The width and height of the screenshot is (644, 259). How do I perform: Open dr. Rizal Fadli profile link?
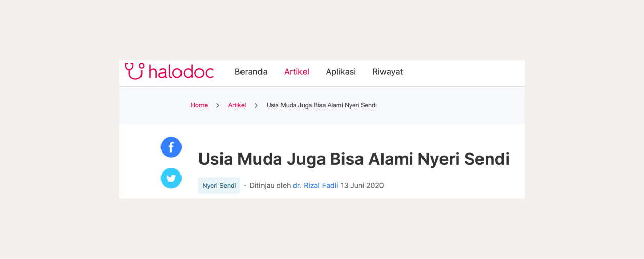[x=315, y=185]
